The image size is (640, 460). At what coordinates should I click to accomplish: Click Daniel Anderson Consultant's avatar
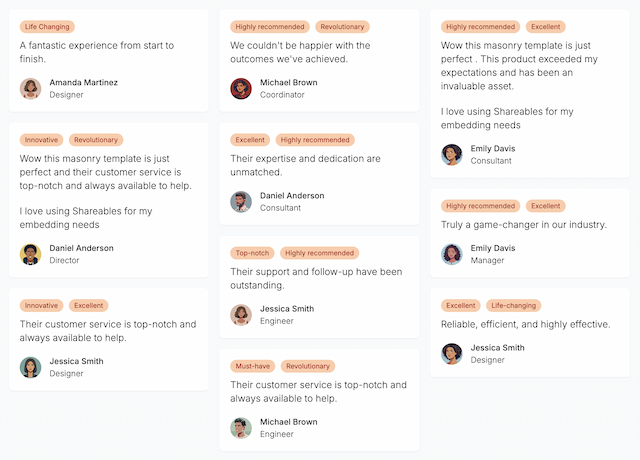pyautogui.click(x=241, y=201)
